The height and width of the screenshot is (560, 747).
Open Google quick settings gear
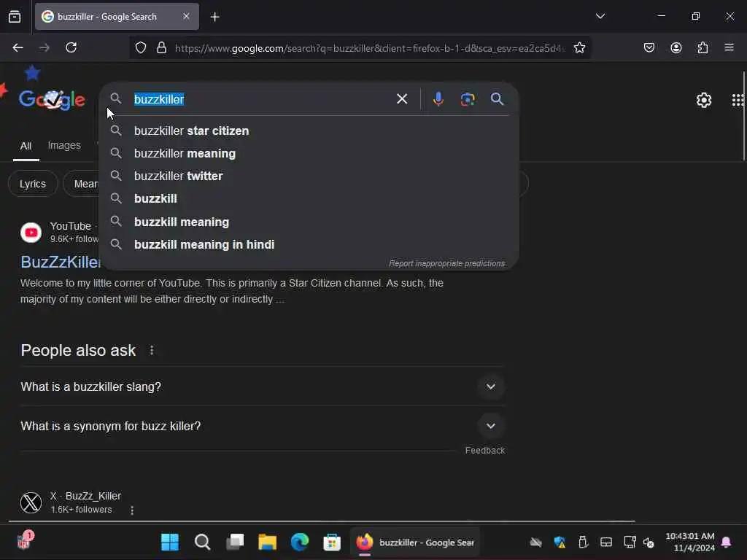coord(704,100)
